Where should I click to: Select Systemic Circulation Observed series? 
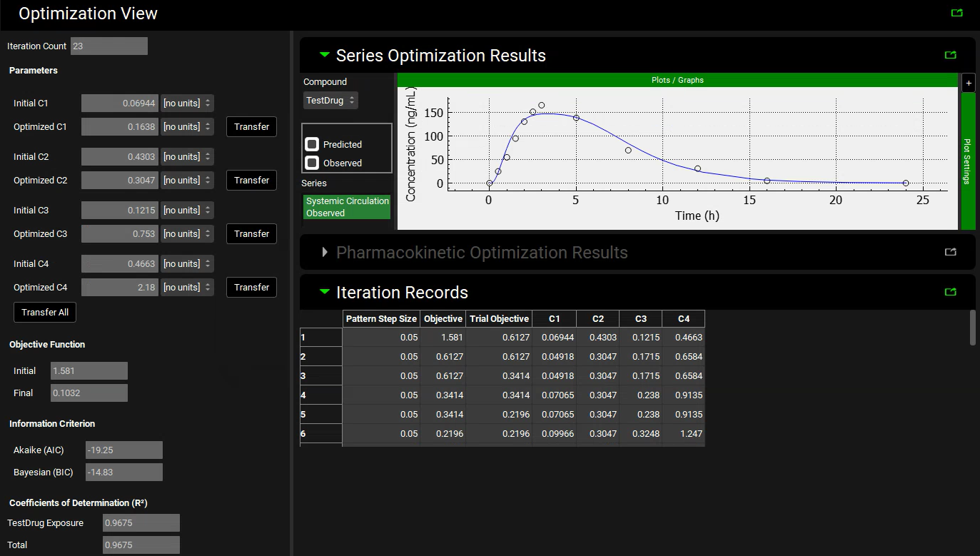click(347, 207)
